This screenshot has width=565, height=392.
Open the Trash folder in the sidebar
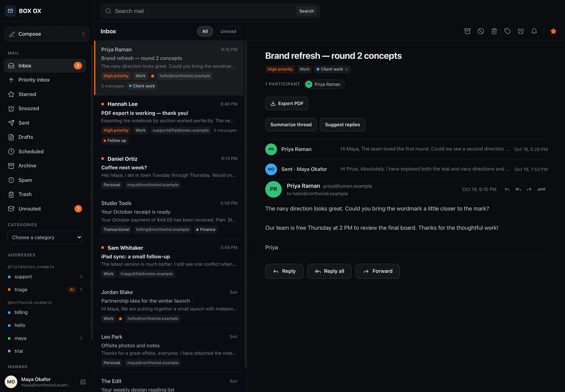click(45, 194)
